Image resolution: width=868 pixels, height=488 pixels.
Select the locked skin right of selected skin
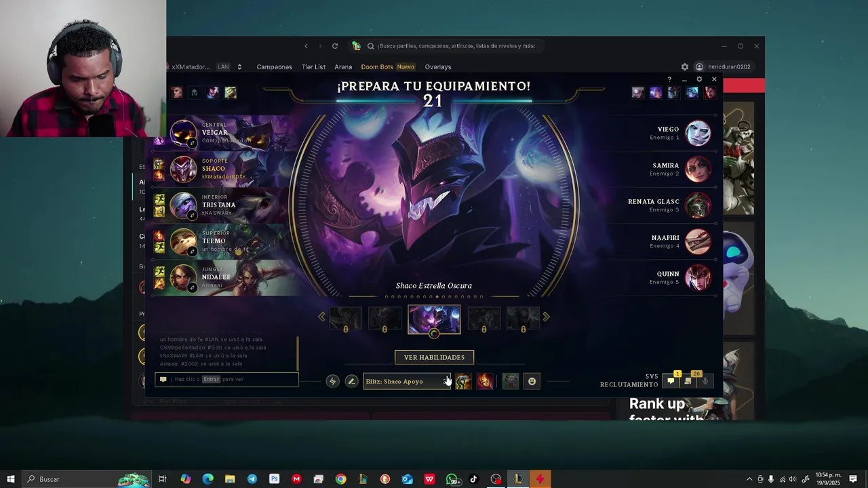484,319
